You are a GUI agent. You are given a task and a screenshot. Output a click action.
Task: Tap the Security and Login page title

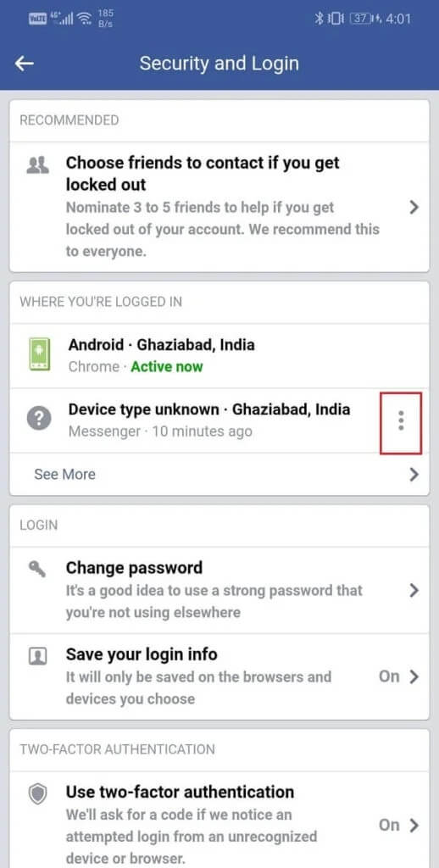(x=219, y=63)
